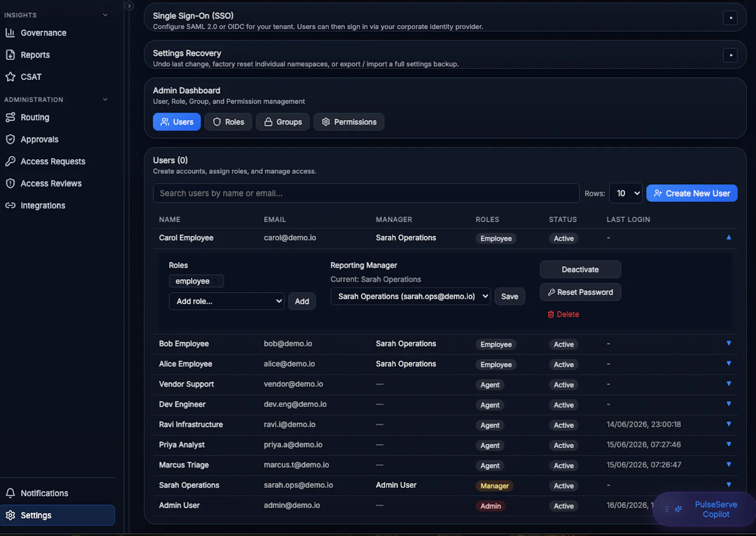Click the admin@demo.io email cell
This screenshot has height=536, width=756.
(292, 505)
